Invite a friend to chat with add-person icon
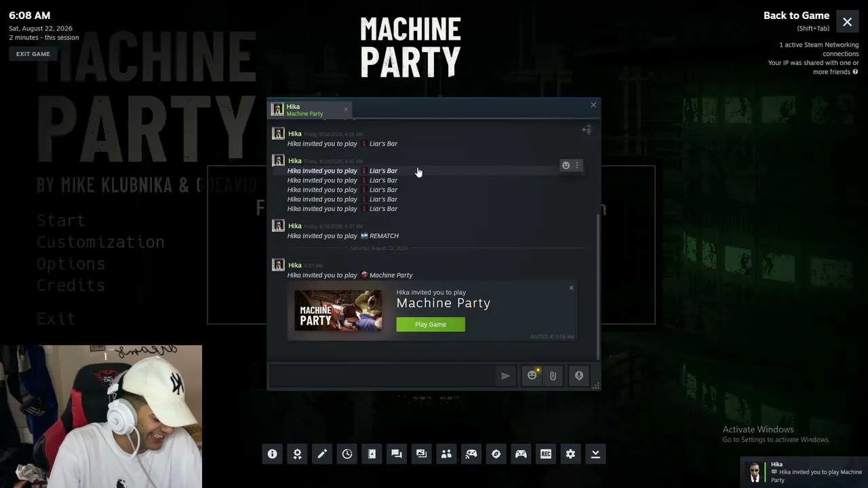 587,129
